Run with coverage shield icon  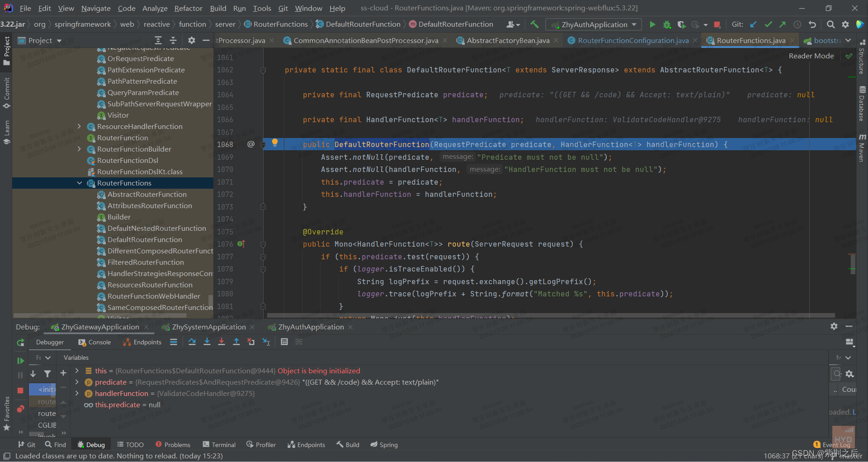tap(681, 24)
